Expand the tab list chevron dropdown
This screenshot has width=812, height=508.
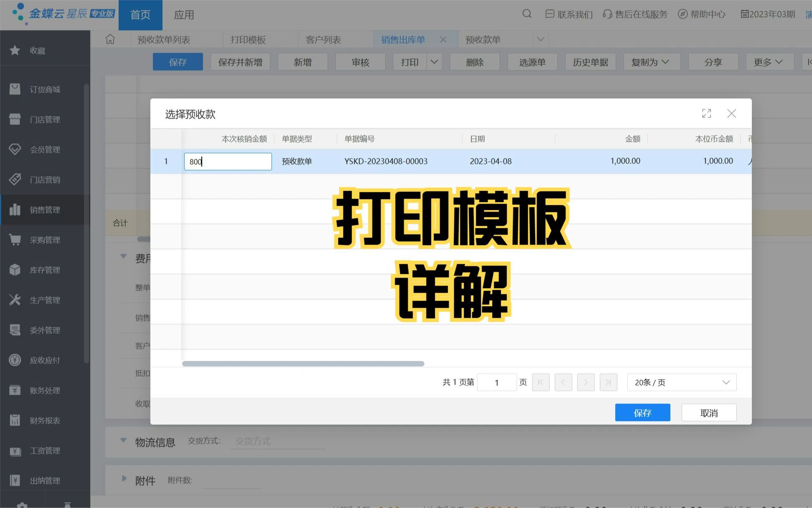coord(541,39)
